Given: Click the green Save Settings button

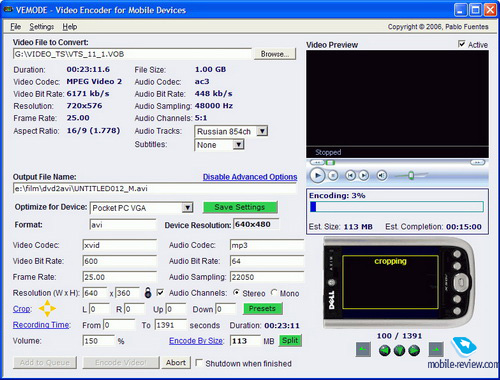Looking at the screenshot, I should [x=240, y=207].
